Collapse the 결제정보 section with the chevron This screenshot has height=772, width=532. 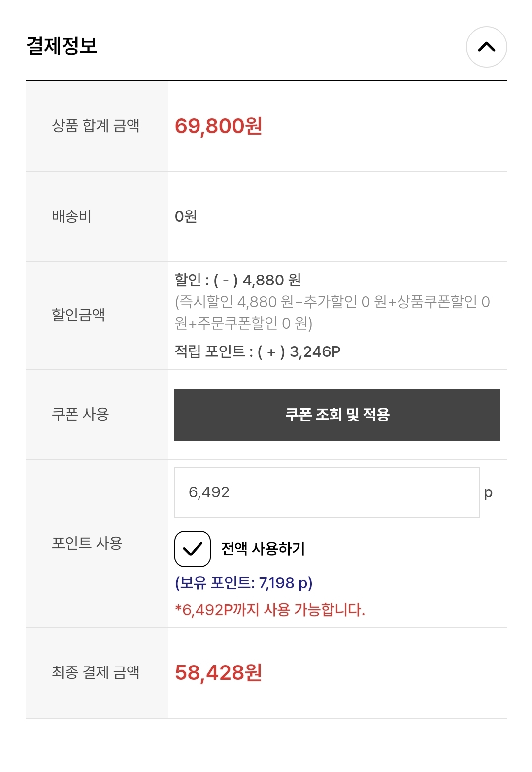(x=486, y=47)
